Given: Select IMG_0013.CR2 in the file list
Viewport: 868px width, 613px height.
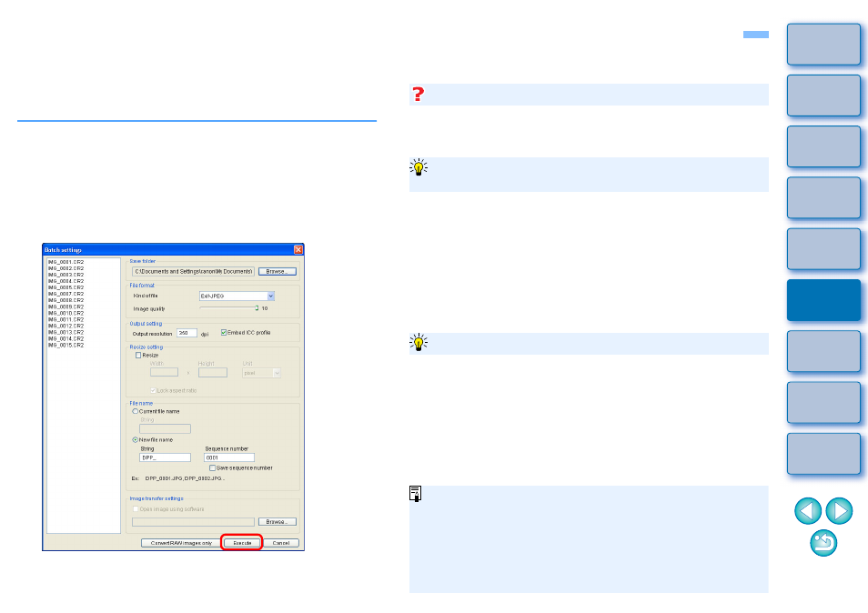Looking at the screenshot, I should (x=66, y=333).
